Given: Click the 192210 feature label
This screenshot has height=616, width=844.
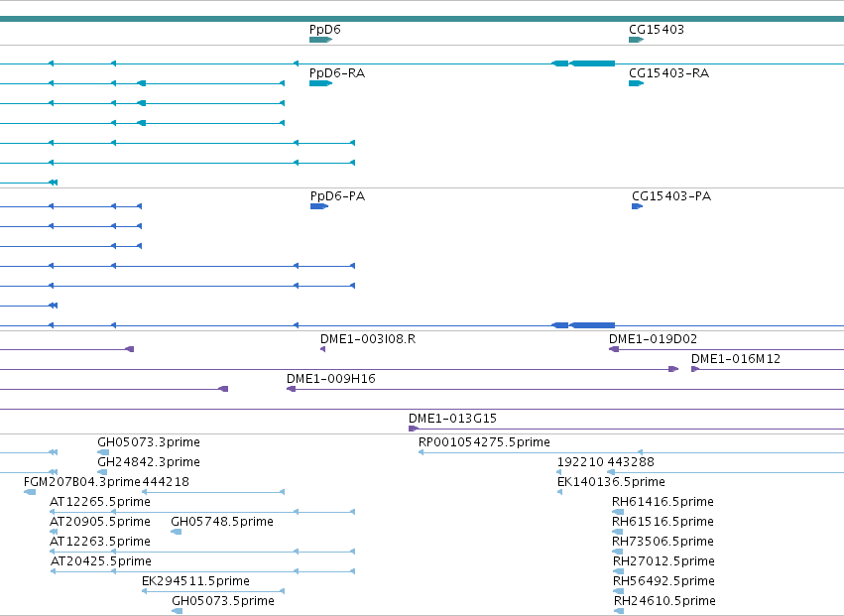Looking at the screenshot, I should pyautogui.click(x=581, y=462).
